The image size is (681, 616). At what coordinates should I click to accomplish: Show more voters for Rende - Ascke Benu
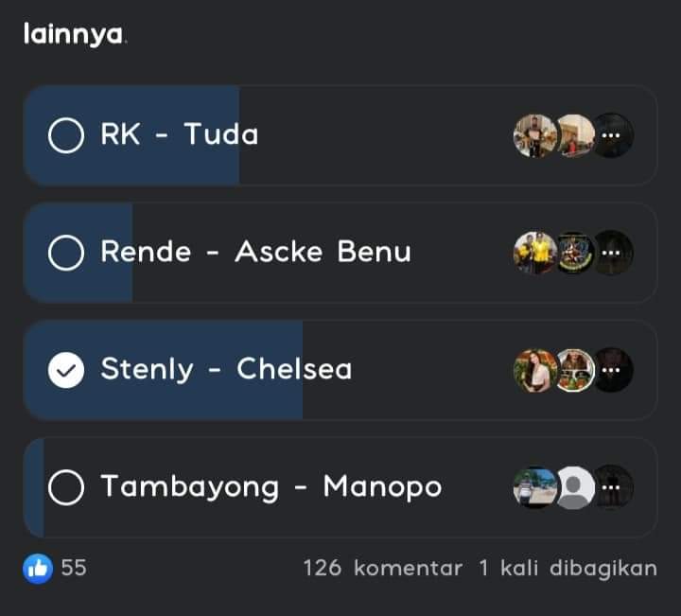click(x=612, y=253)
